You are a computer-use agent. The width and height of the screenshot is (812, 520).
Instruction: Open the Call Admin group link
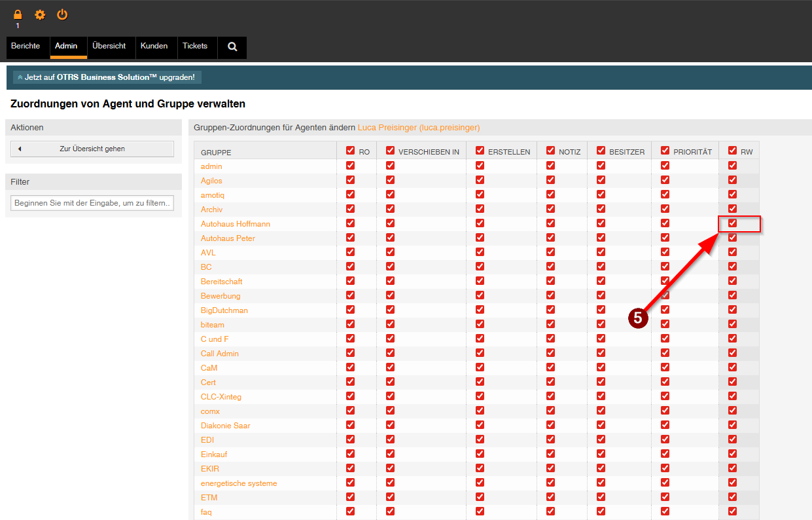[220, 354]
